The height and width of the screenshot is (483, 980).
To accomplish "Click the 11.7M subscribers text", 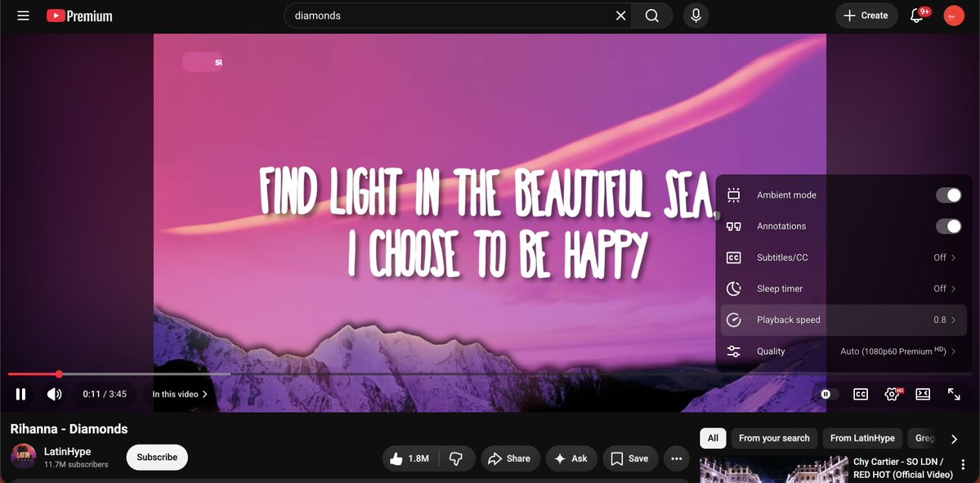I will 76,465.
